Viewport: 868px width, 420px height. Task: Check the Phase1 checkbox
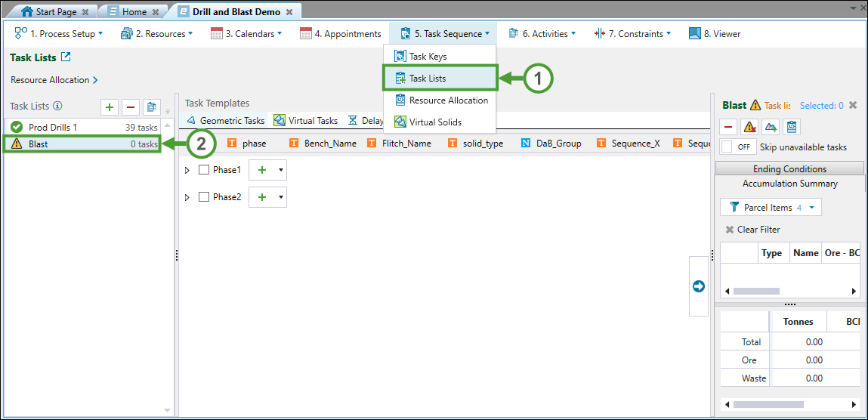pyautogui.click(x=204, y=170)
